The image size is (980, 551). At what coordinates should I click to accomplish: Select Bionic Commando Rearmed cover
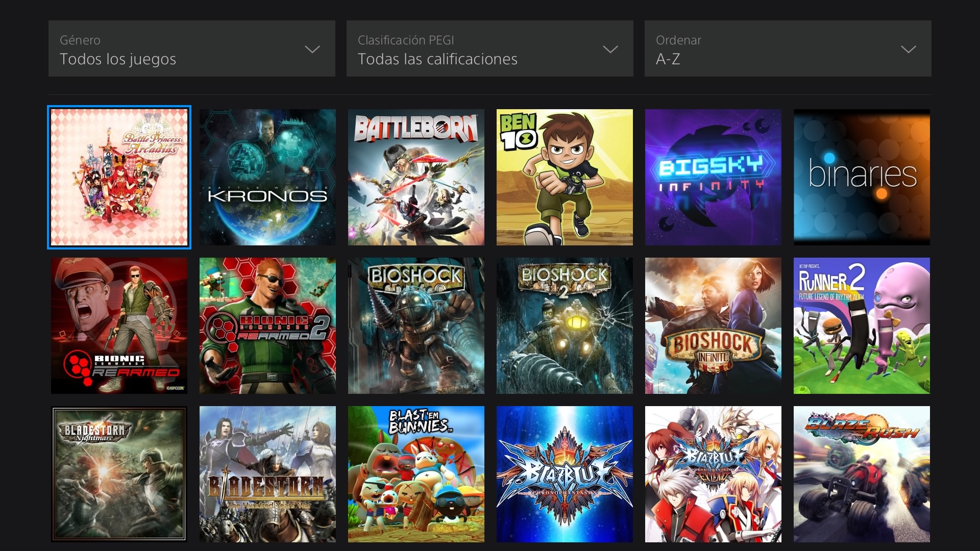pos(119,325)
